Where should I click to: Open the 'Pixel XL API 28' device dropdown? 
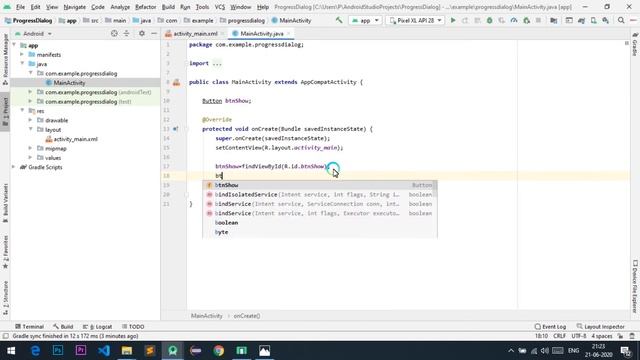[x=416, y=20]
